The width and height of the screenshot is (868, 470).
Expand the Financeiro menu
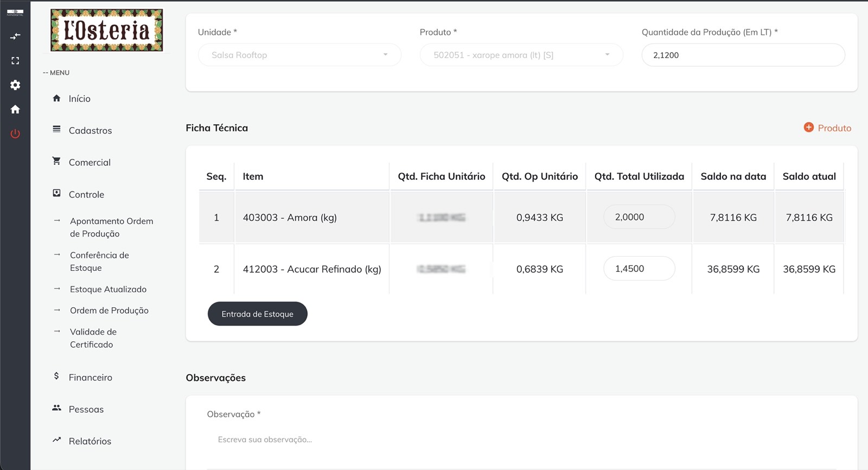coord(91,378)
